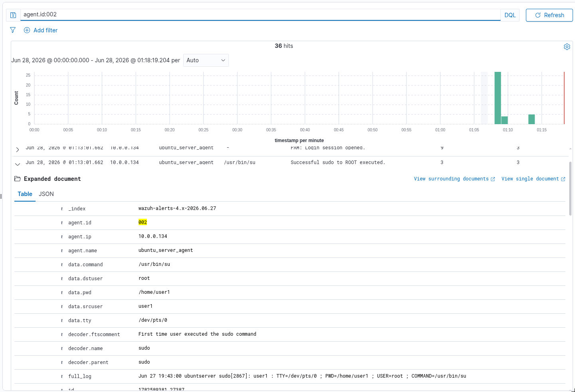Click the field type icon beside agent.id

pyautogui.click(x=62, y=223)
